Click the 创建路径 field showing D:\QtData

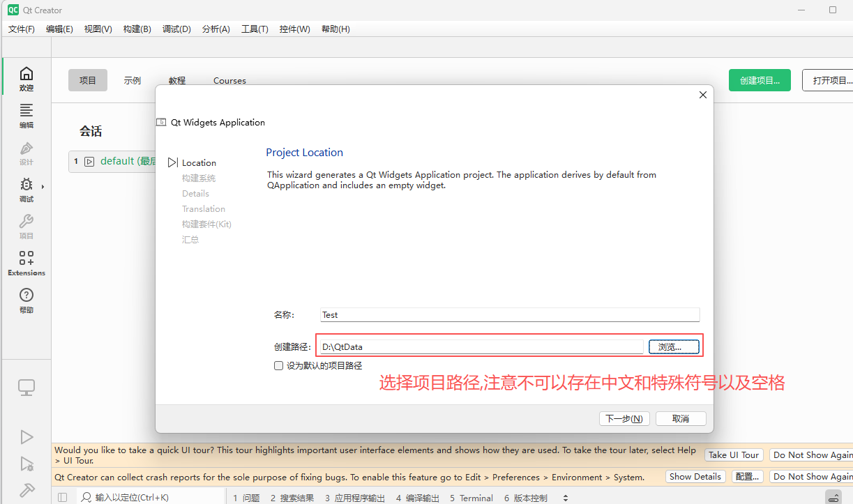click(481, 346)
